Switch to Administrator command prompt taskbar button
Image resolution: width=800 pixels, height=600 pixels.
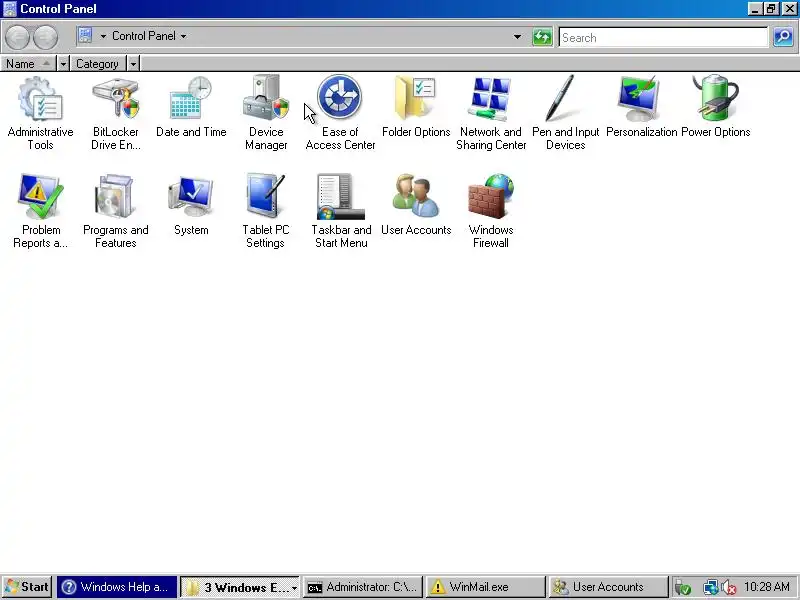[x=364, y=587]
